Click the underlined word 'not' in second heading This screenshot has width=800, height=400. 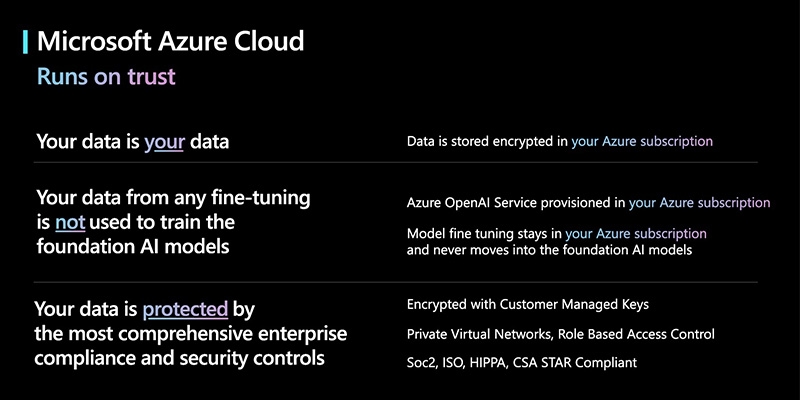coord(69,221)
